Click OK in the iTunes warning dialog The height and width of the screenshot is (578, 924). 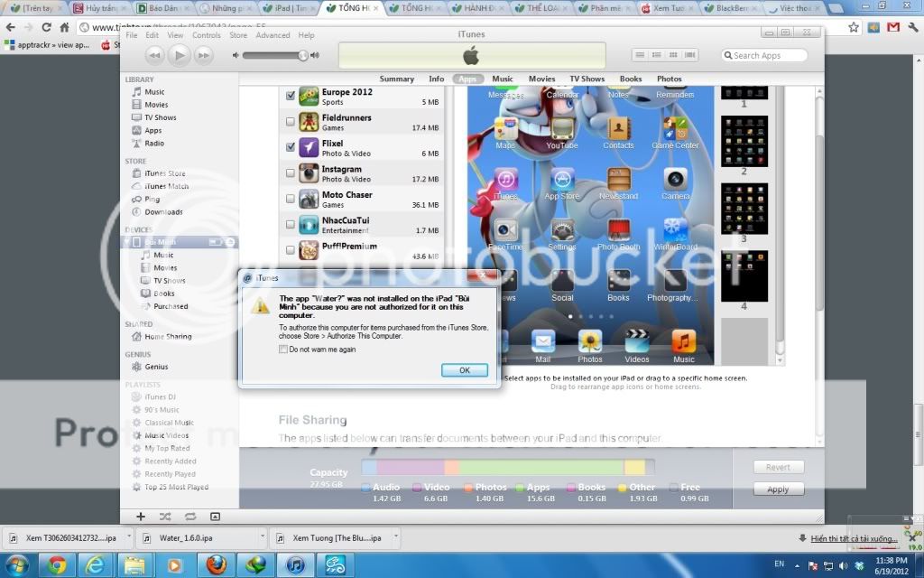(465, 369)
